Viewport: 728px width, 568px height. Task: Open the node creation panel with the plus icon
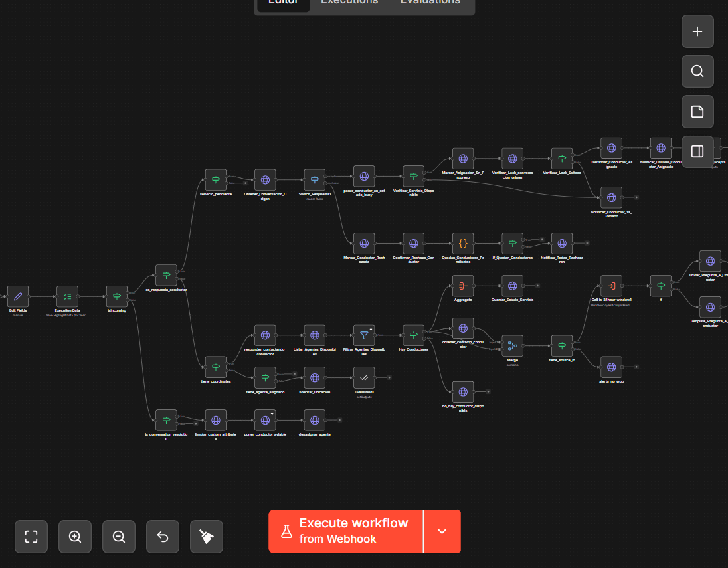[x=697, y=31]
